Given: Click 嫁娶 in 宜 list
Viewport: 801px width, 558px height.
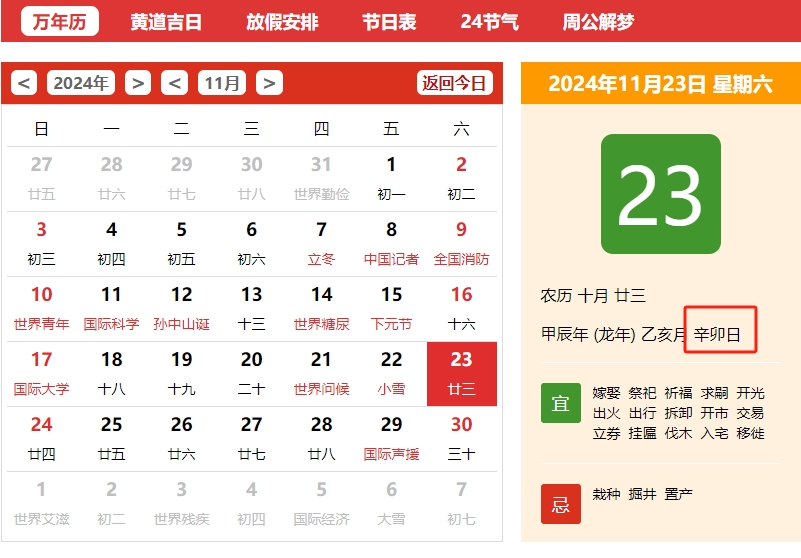Looking at the screenshot, I should (606, 393).
